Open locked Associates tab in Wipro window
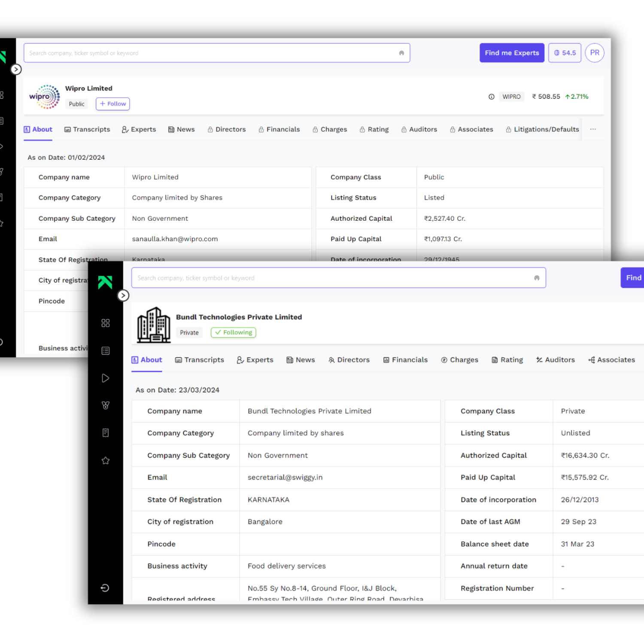Screen dimensions: 644x644 tap(471, 129)
